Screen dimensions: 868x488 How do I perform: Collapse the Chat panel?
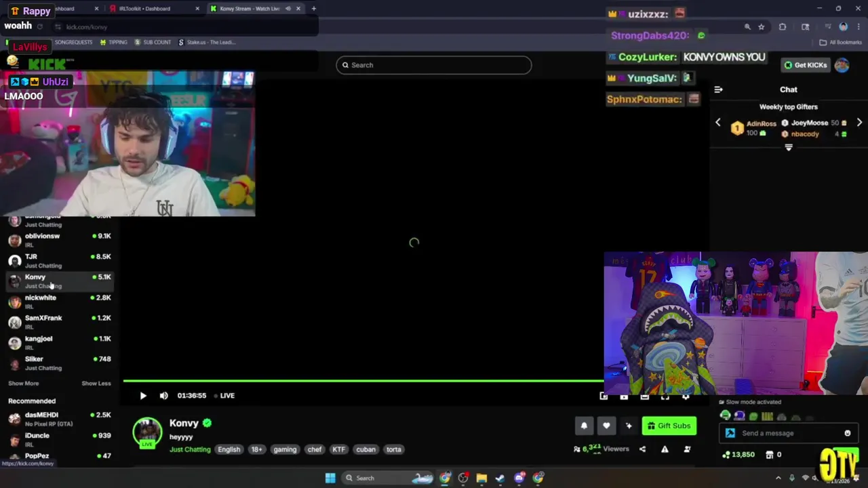tap(718, 89)
